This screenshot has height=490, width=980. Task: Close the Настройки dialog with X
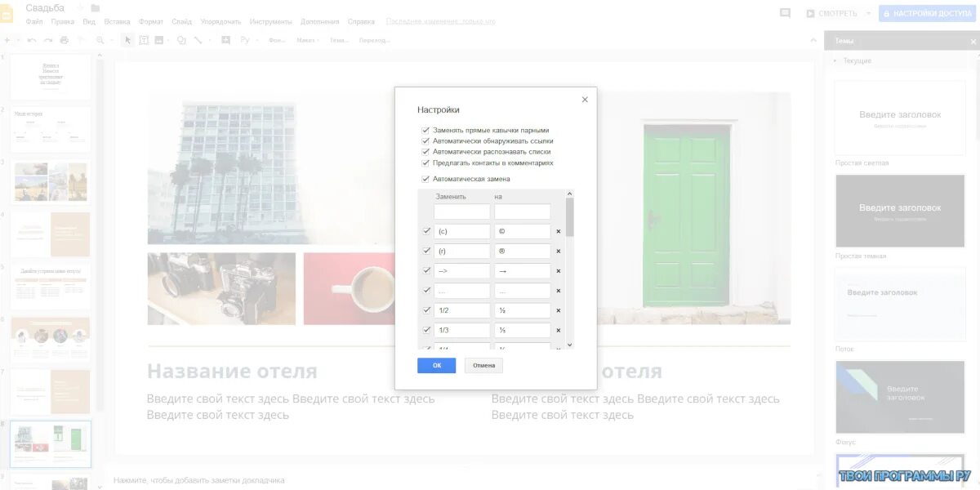coord(585,100)
